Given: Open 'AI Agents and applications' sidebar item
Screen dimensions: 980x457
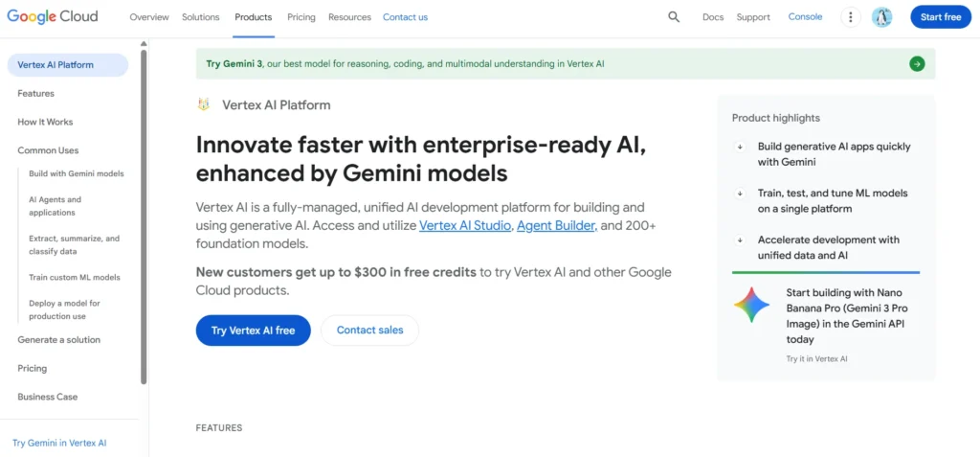Looking at the screenshot, I should pyautogui.click(x=55, y=206).
